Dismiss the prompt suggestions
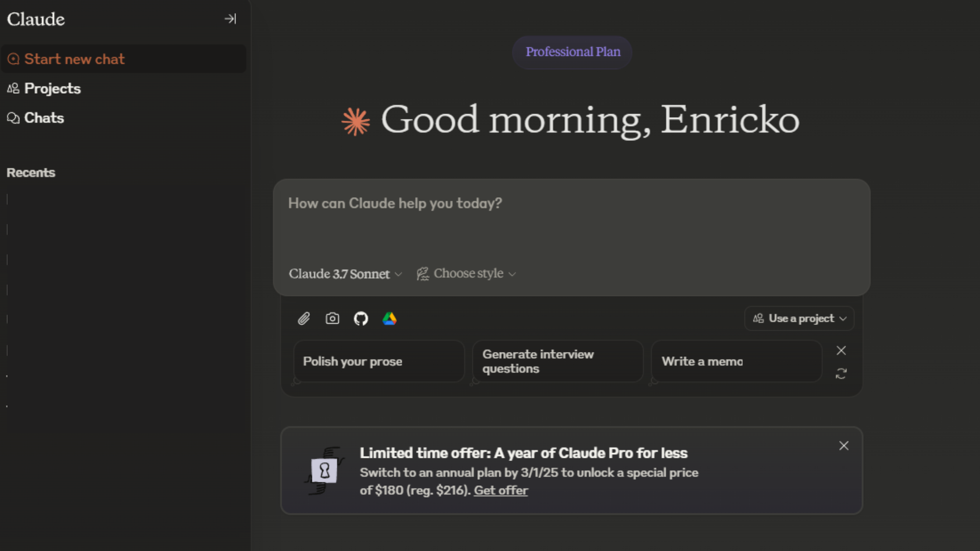 (841, 350)
